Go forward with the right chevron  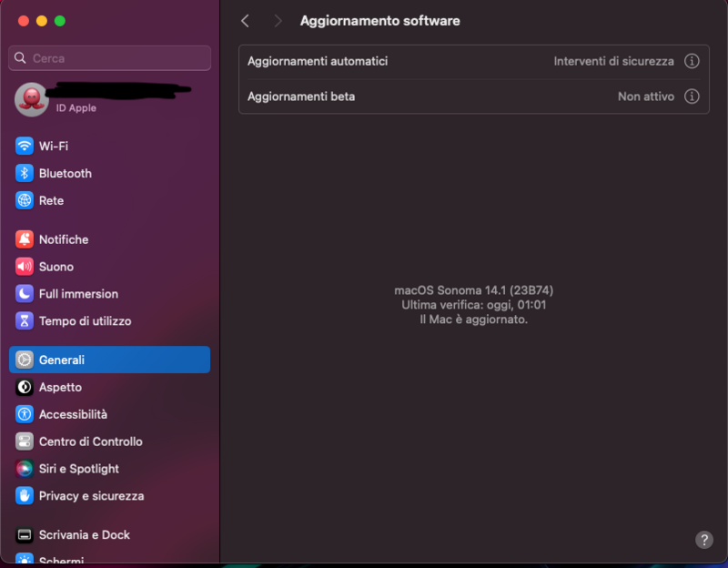click(278, 20)
